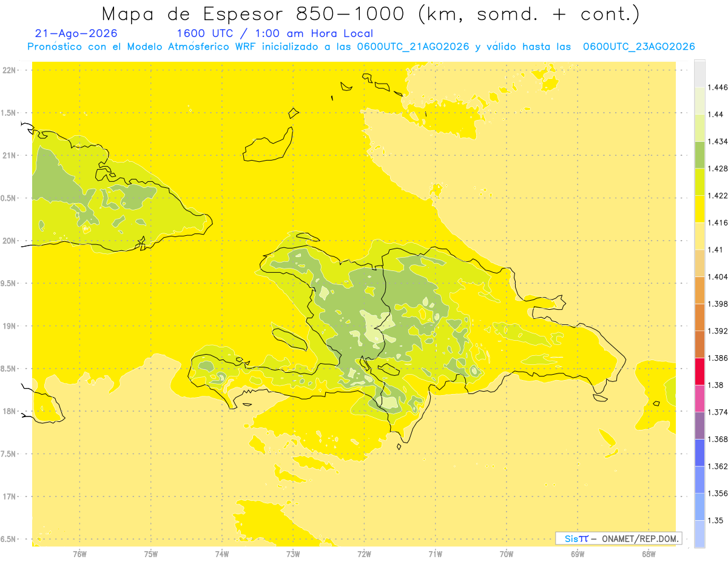This screenshot has height=562, width=728.
Task: Click the legend value '1.44'
Action: click(x=715, y=114)
